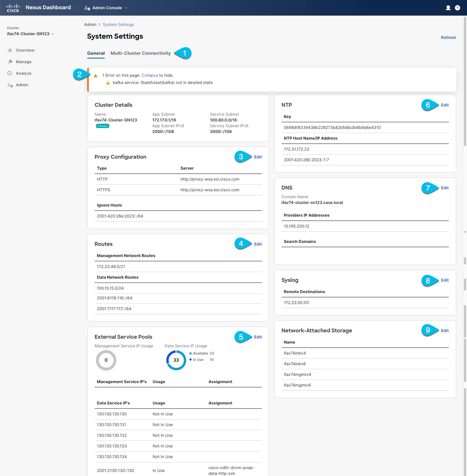Click the Admin sidebar icon
Image resolution: width=467 pixels, height=476 pixels.
(x=10, y=85)
